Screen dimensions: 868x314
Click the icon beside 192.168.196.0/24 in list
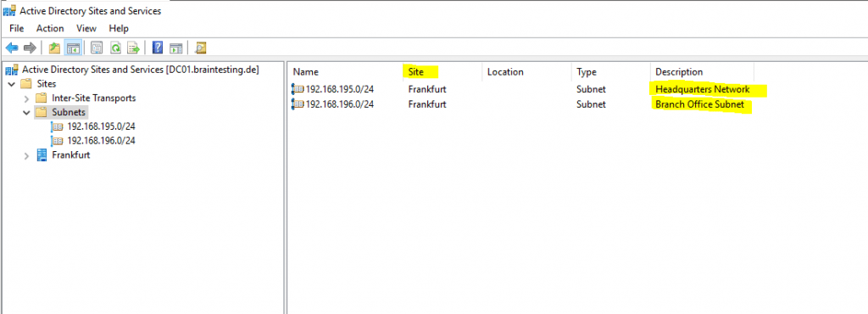click(298, 104)
